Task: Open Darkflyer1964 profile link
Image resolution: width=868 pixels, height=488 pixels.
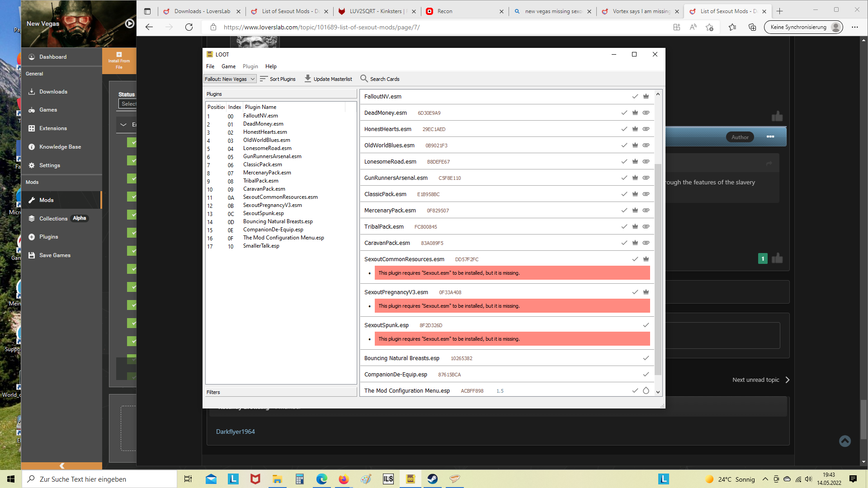Action: point(235,432)
